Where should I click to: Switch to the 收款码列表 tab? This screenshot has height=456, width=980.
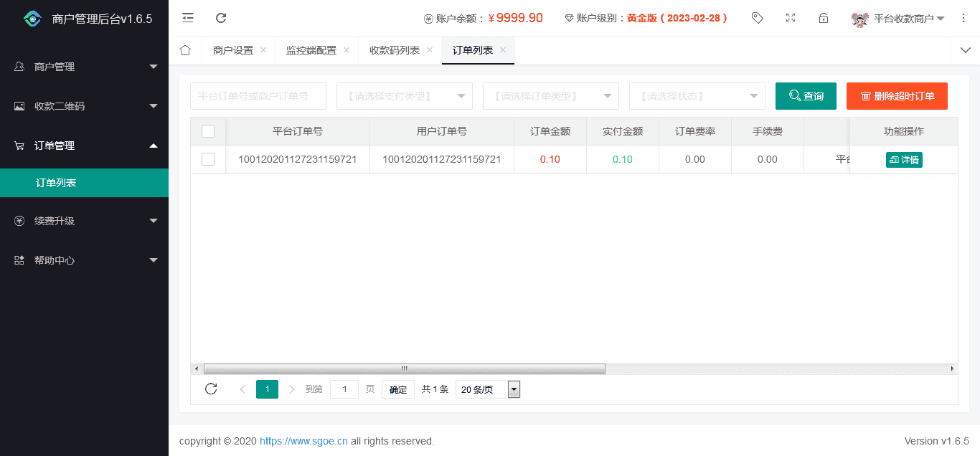point(395,50)
